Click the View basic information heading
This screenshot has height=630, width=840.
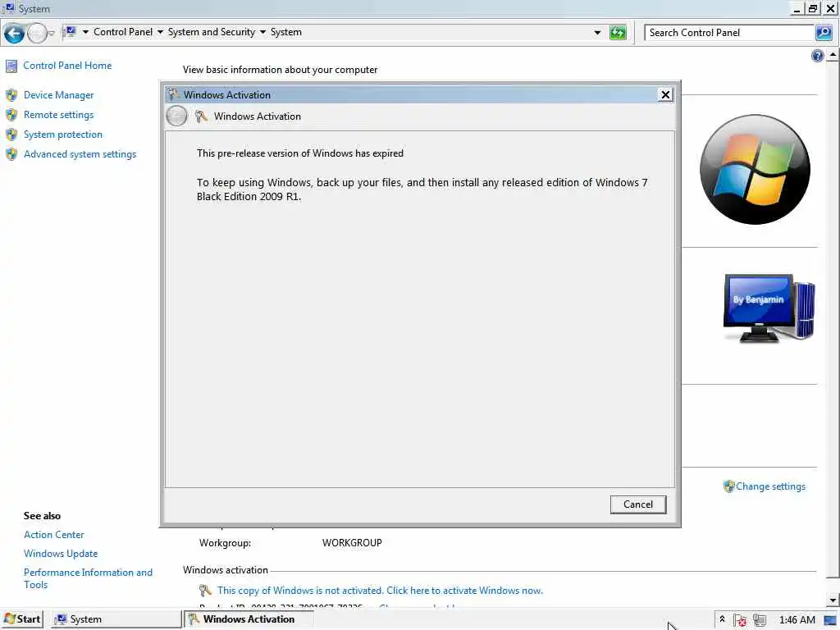coord(280,70)
